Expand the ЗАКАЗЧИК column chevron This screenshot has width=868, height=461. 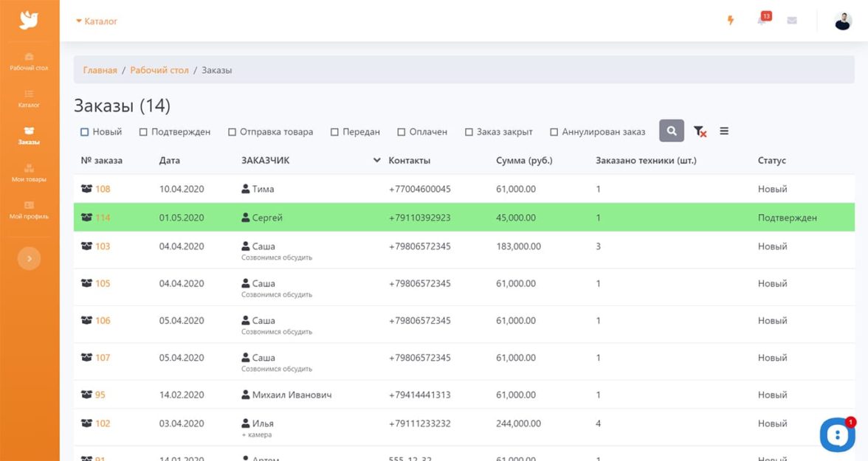click(377, 160)
